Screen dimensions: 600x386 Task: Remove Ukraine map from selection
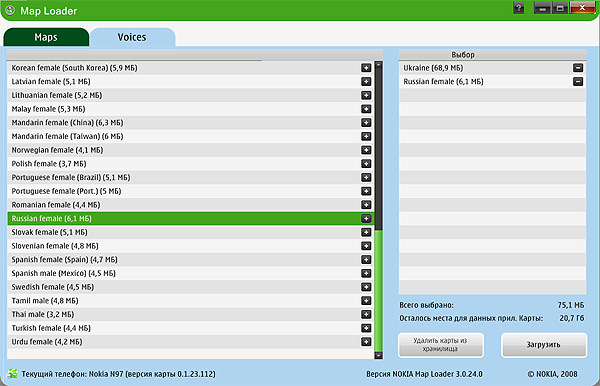pos(578,68)
